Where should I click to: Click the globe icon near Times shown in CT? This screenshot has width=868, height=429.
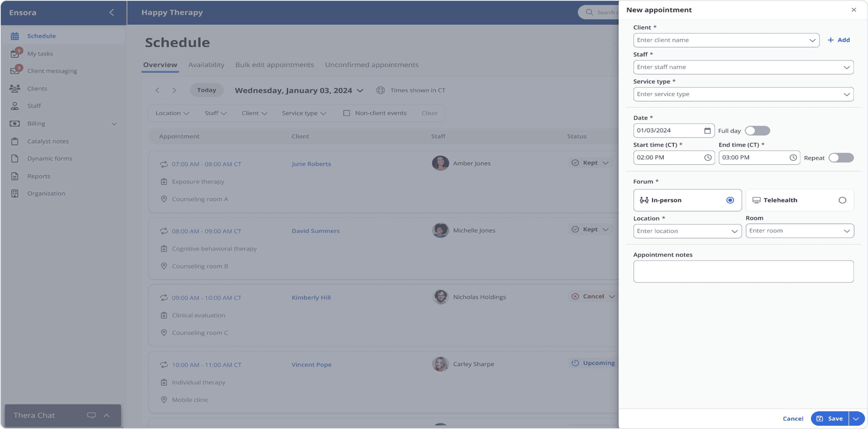point(380,90)
